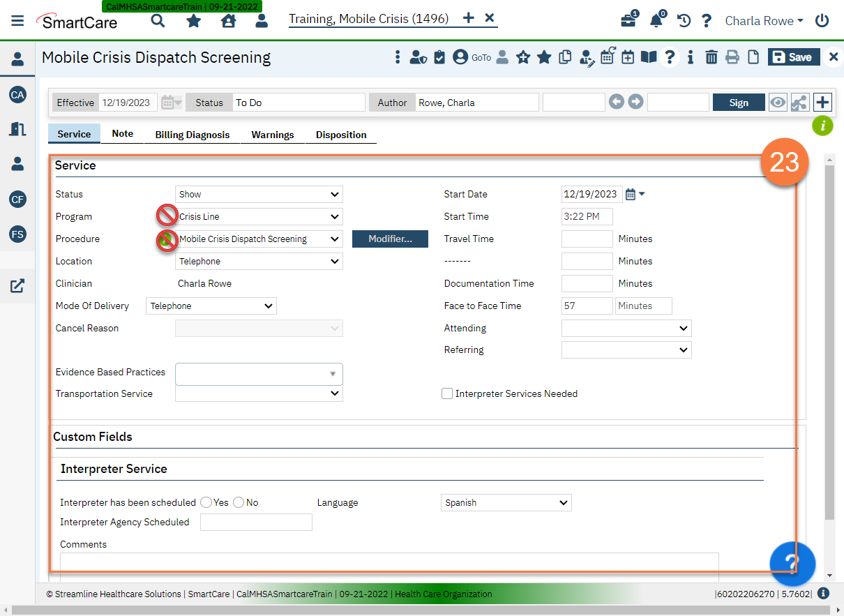The width and height of the screenshot is (844, 616).
Task: Expand the Start Date calendar picker
Action: point(629,194)
